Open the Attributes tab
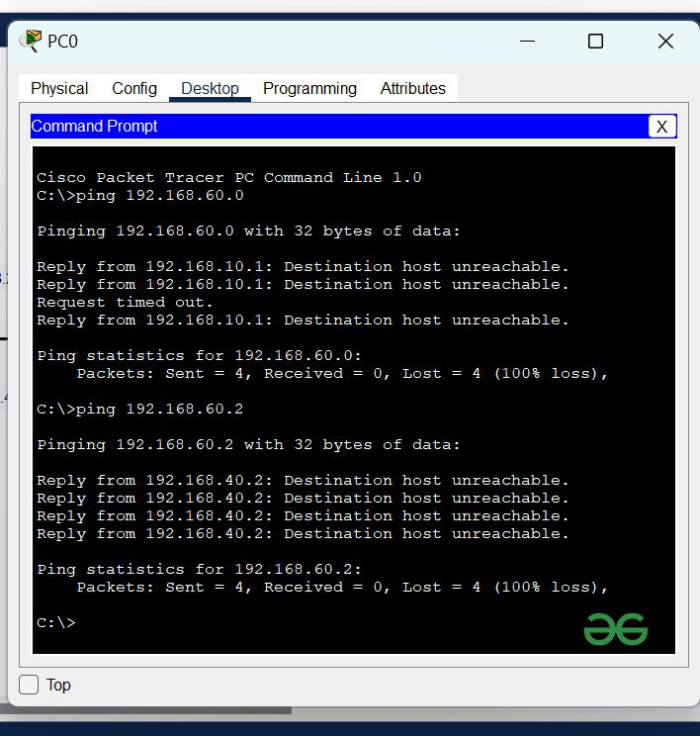This screenshot has width=700, height=736. coord(412,88)
